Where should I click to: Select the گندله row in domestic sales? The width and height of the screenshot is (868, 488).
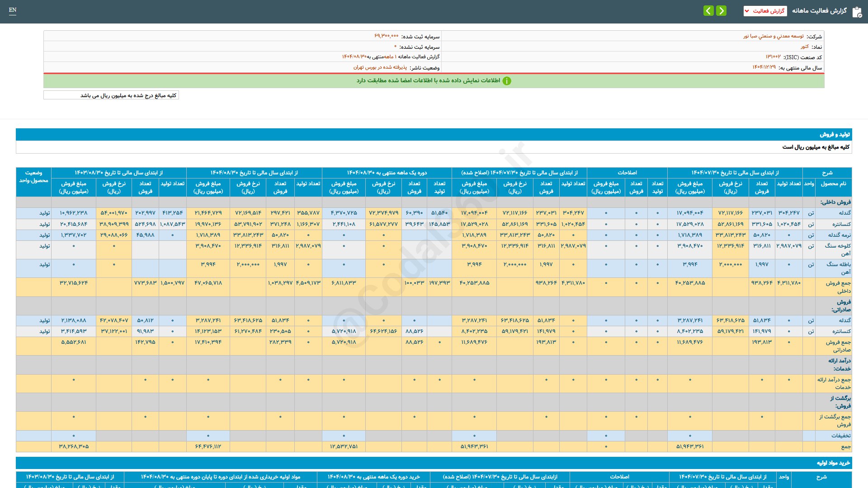[844, 213]
